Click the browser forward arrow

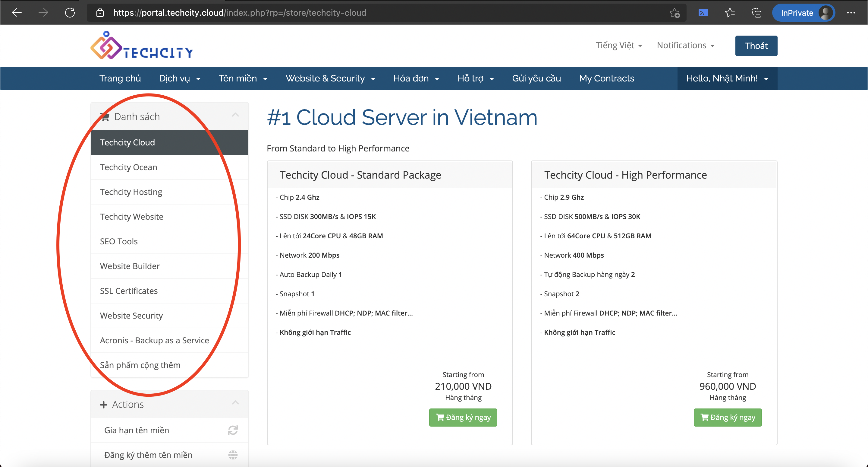[x=43, y=13]
